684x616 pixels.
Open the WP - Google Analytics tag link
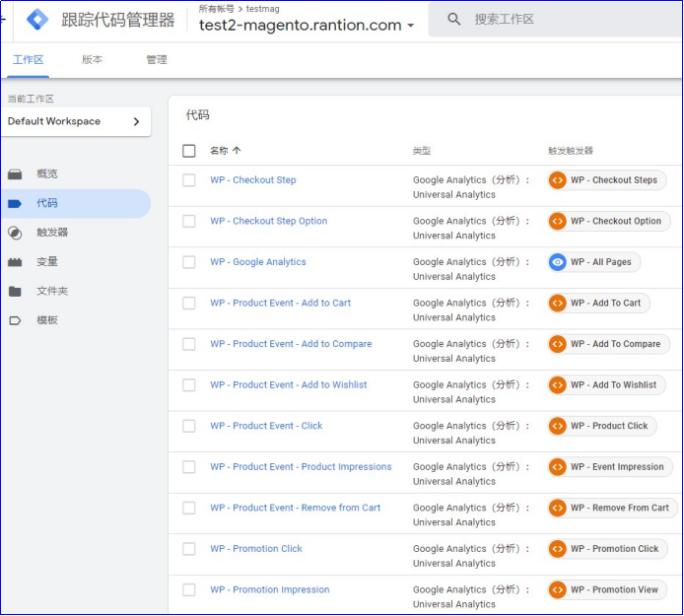(258, 262)
